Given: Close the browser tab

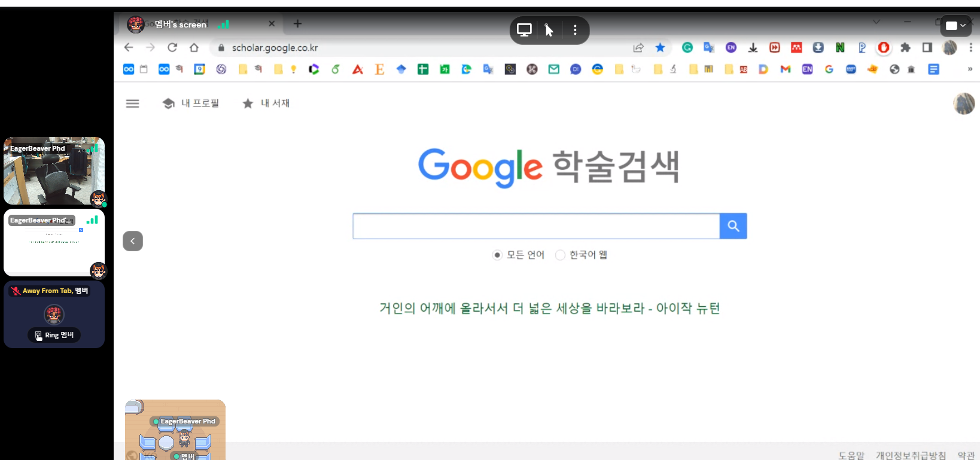Looking at the screenshot, I should tap(272, 23).
